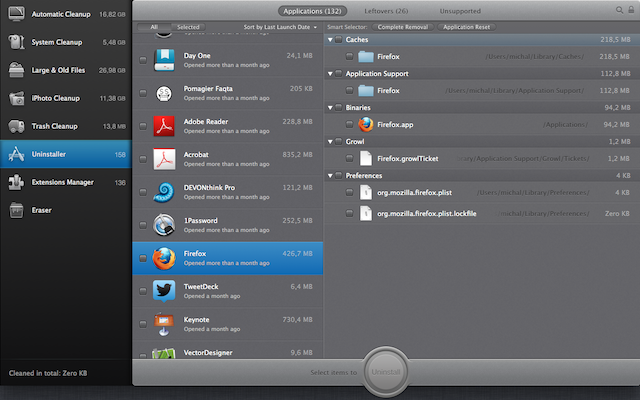The image size is (640, 400).
Task: Click Firefox folder icon under Caches
Action: (366, 56)
